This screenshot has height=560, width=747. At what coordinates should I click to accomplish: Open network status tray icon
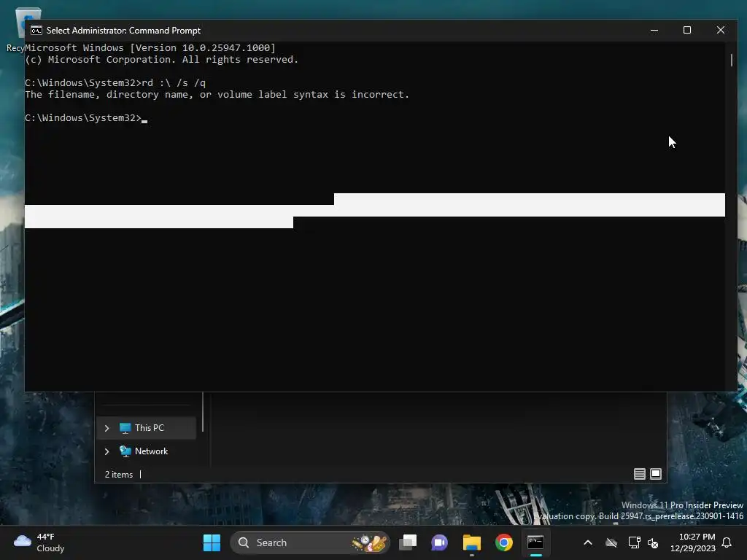(x=634, y=542)
